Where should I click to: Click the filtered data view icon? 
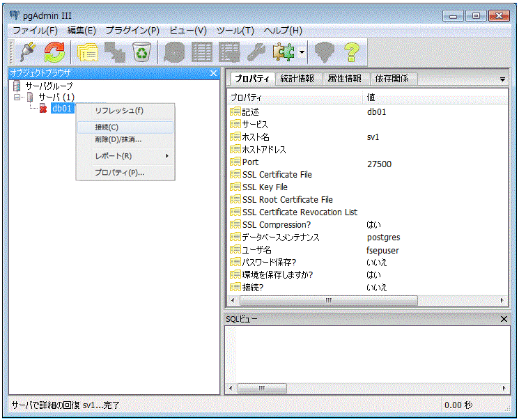tap(229, 52)
